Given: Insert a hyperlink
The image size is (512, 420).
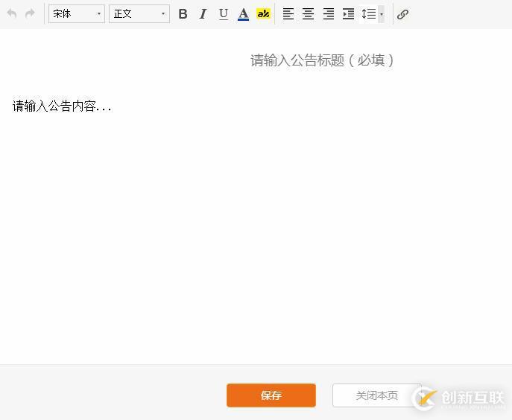Looking at the screenshot, I should (402, 14).
